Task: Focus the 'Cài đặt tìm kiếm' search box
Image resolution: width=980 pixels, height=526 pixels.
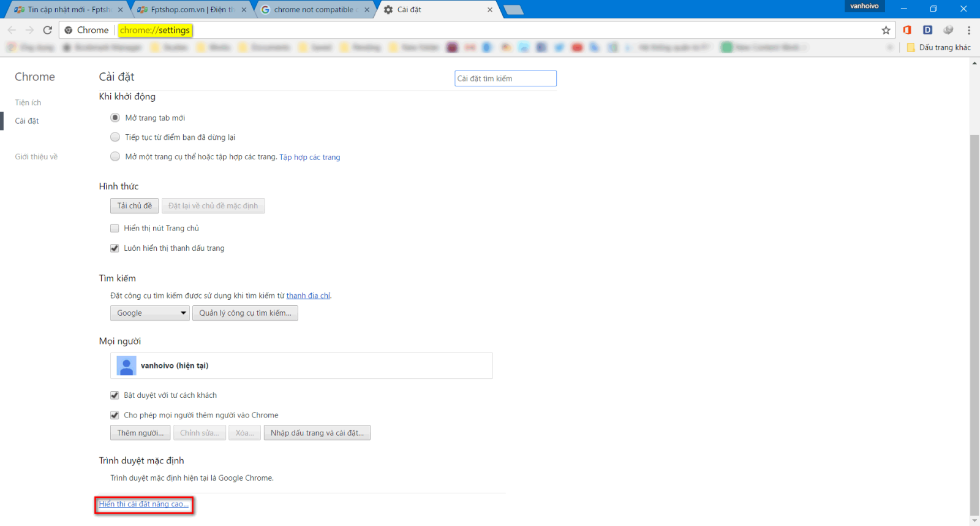Action: coord(505,78)
